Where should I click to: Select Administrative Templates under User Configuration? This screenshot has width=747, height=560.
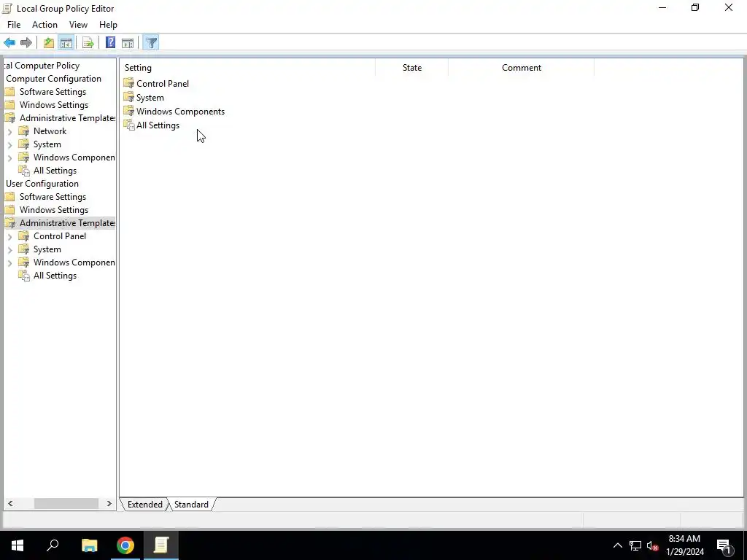click(67, 223)
